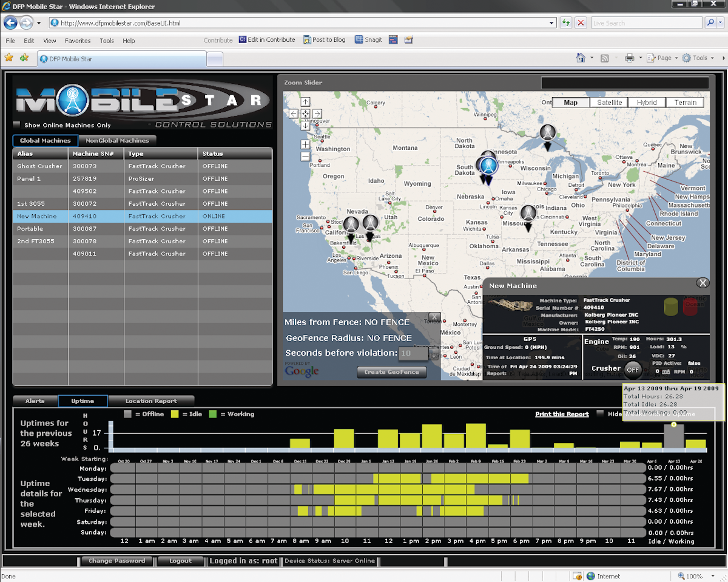Open the Location Report tab
Image resolution: width=728 pixels, height=582 pixels.
click(151, 401)
